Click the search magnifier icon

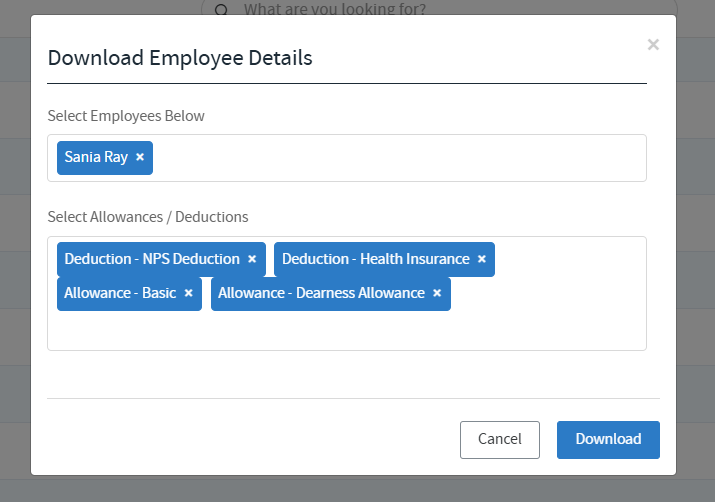(x=221, y=9)
